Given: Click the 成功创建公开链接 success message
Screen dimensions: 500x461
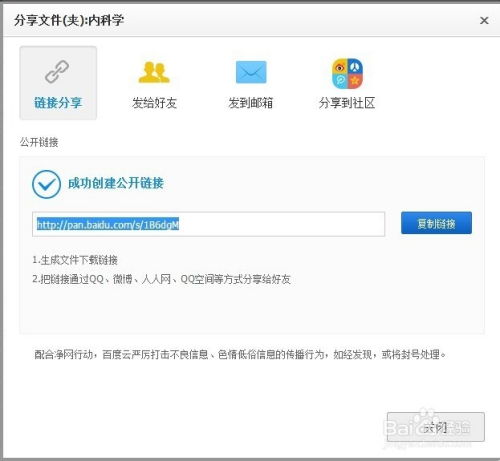Looking at the screenshot, I should tap(116, 183).
